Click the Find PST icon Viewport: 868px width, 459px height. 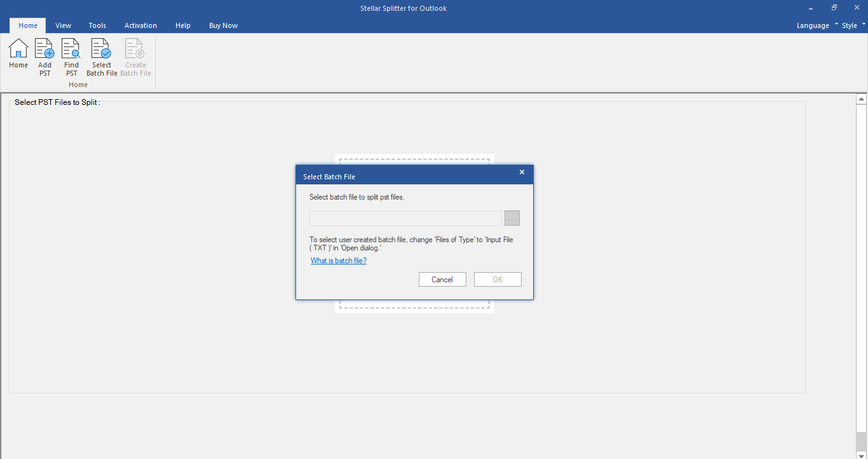71,57
